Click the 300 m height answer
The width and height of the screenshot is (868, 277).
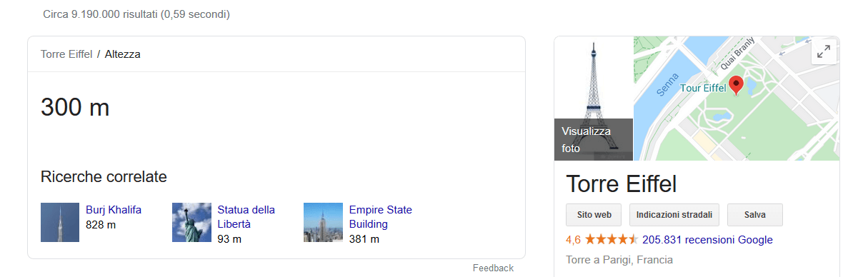tap(75, 108)
